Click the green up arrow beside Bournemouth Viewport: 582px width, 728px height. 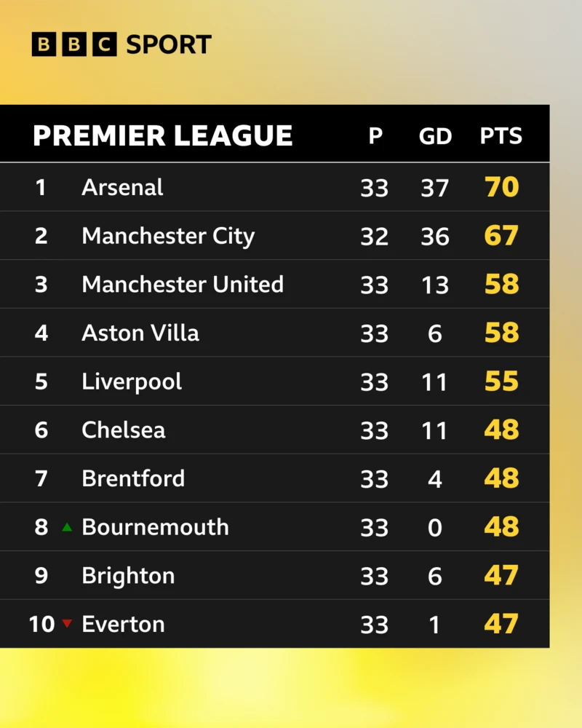[x=67, y=527]
